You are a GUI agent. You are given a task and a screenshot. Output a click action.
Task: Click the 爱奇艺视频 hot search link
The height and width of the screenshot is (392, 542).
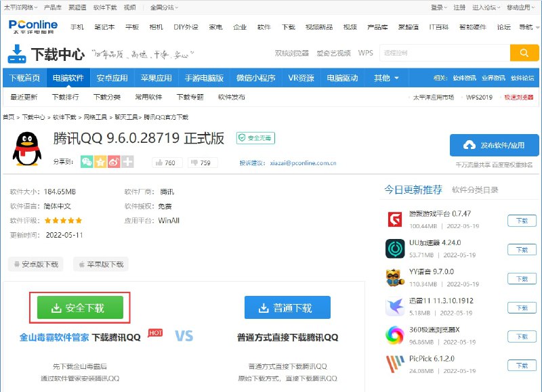(333, 53)
